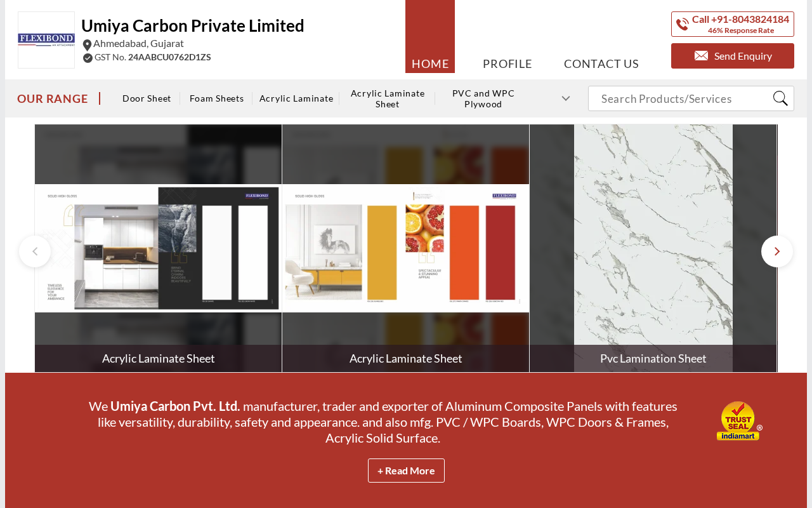The height and width of the screenshot is (508, 812).
Task: Click the envelope icon in Send Enquiry
Action: (701, 56)
